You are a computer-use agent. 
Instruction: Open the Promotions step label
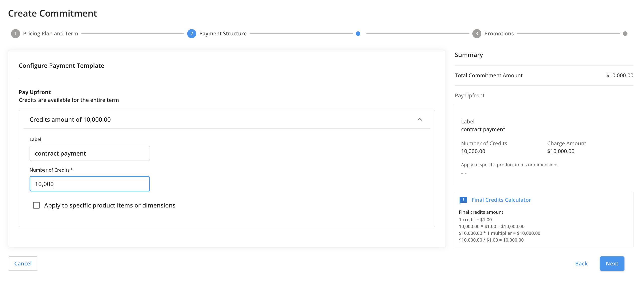[499, 34]
